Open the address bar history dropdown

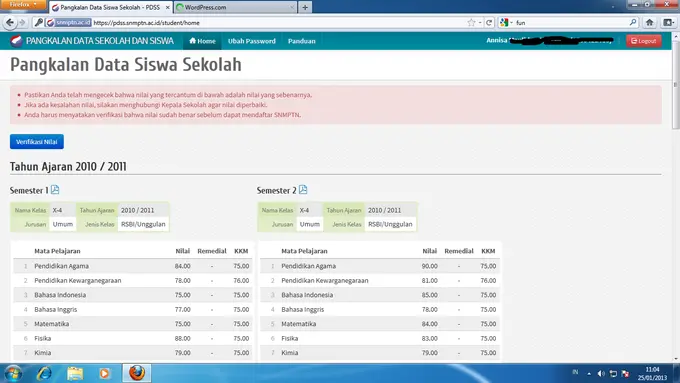point(480,23)
